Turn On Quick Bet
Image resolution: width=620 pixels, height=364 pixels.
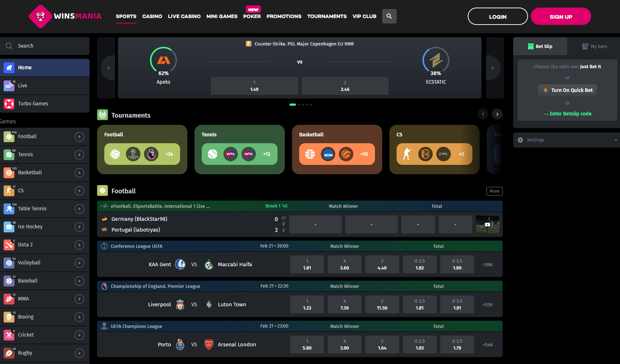pyautogui.click(x=567, y=90)
